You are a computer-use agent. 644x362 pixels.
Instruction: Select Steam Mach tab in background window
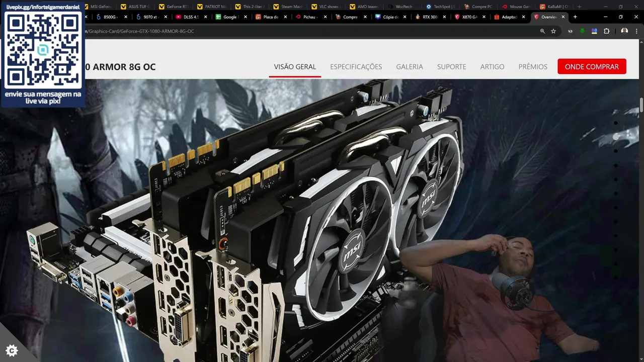click(x=288, y=7)
